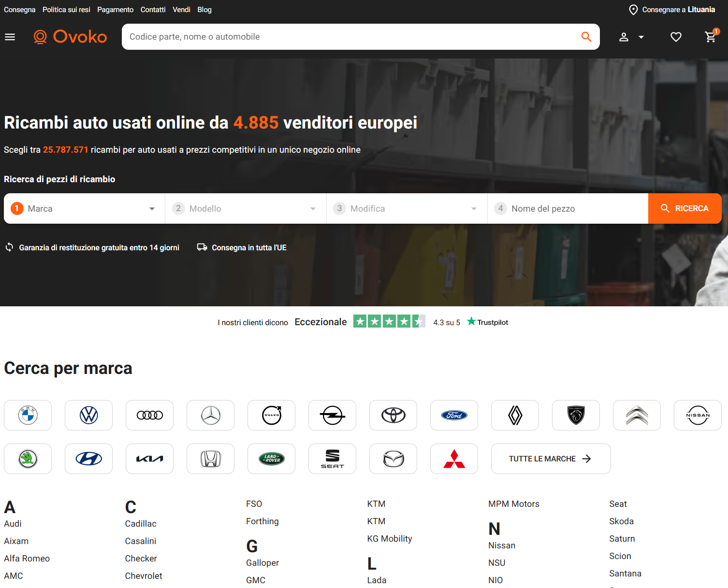The width and height of the screenshot is (728, 588).
Task: Open the Casalini brand link
Action: pos(141,541)
